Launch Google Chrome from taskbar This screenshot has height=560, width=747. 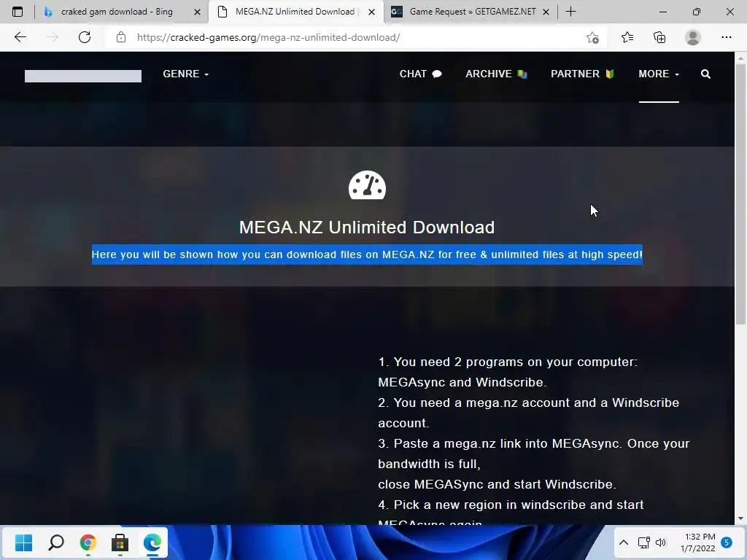[88, 542]
